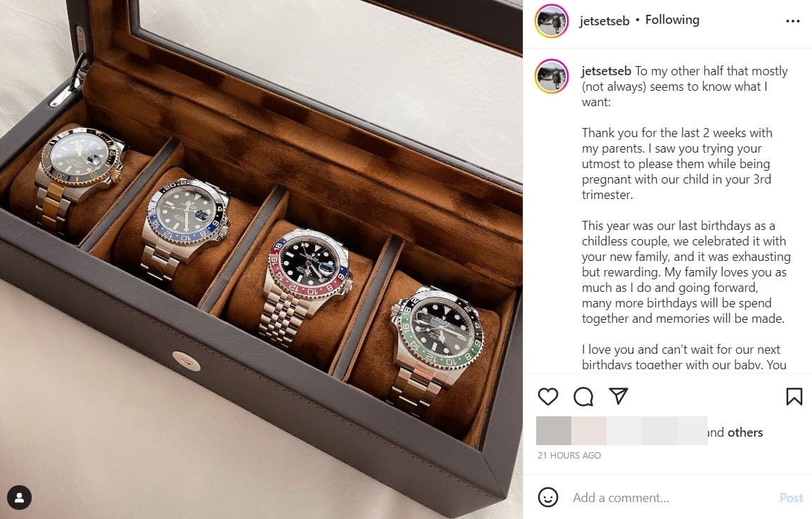Save the post with bookmark icon
Screen dimensions: 812x519
(x=794, y=397)
